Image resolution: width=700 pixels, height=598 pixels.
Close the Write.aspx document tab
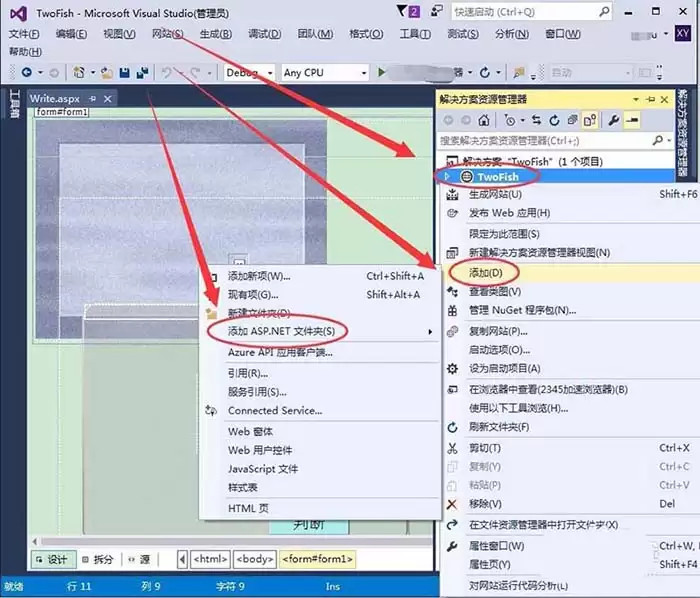point(108,99)
